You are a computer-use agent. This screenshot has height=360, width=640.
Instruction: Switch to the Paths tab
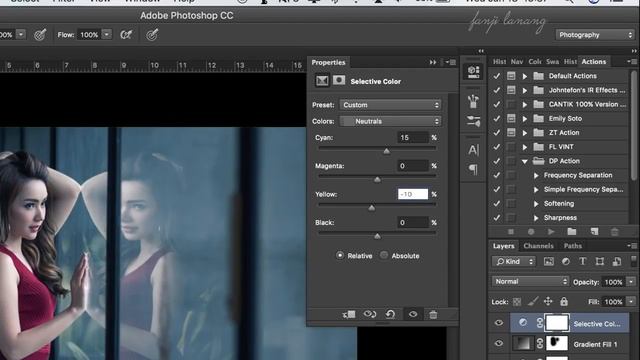573,246
